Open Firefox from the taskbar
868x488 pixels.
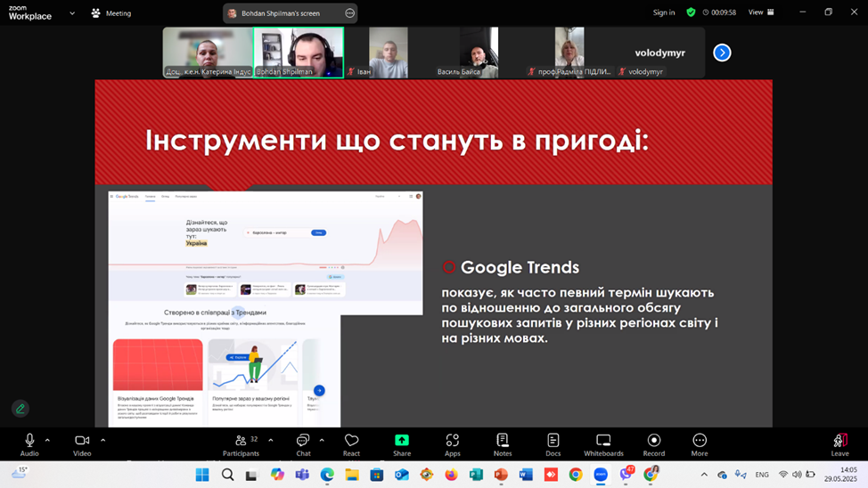[451, 475]
